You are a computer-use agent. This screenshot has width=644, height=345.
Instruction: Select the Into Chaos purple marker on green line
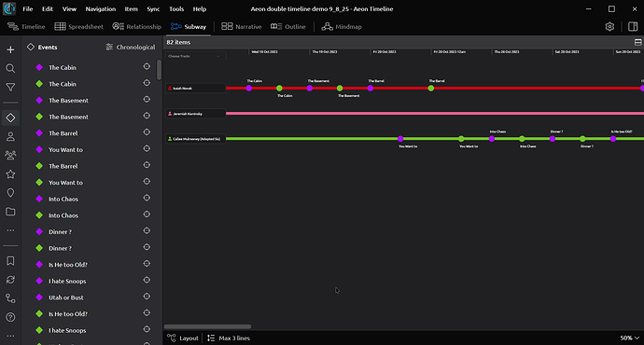point(492,139)
